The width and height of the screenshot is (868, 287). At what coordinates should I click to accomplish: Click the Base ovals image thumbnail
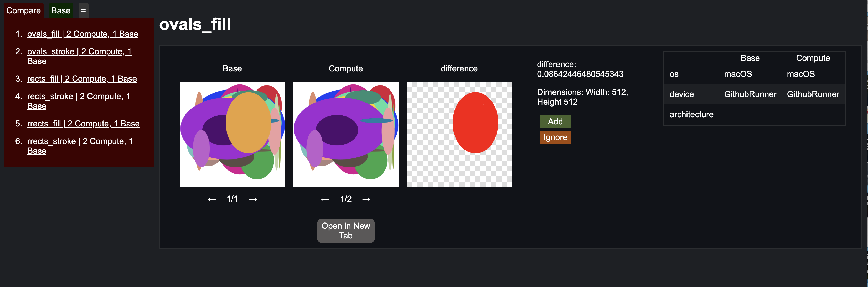point(232,134)
